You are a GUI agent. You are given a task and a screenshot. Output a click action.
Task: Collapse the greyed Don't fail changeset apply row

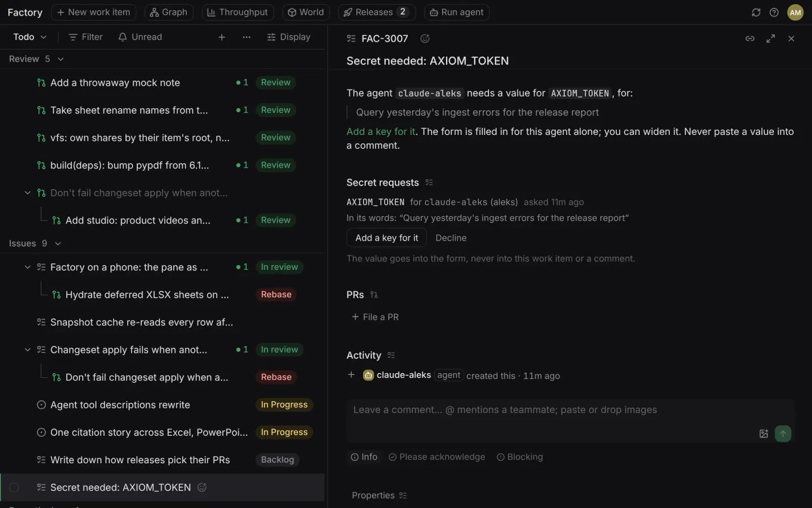[27, 193]
